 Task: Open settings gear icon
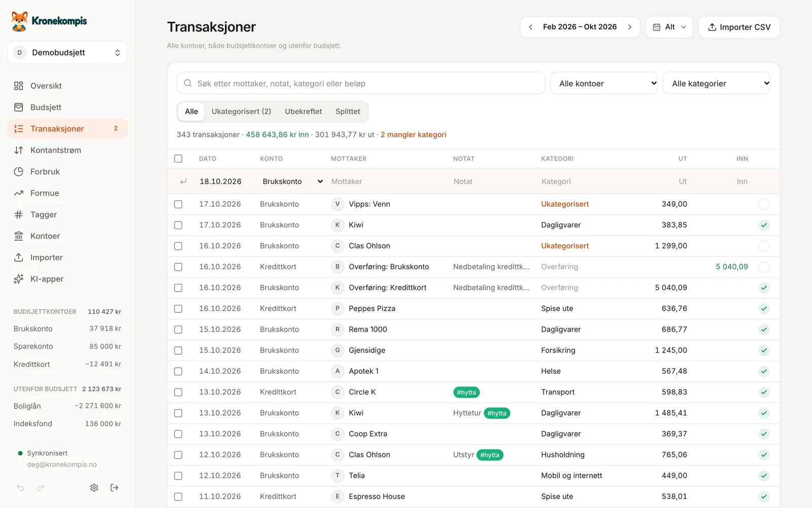94,488
